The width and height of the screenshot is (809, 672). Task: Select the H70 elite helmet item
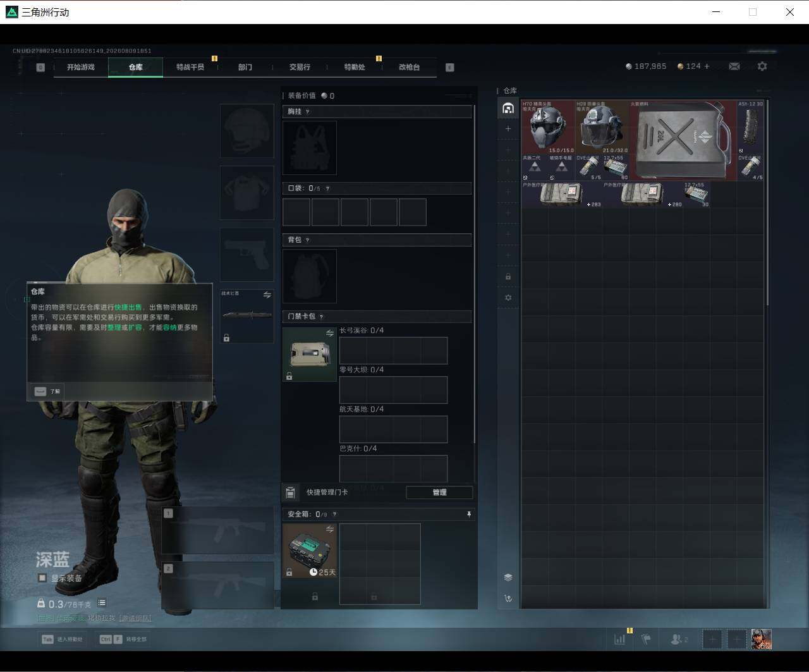(x=548, y=126)
